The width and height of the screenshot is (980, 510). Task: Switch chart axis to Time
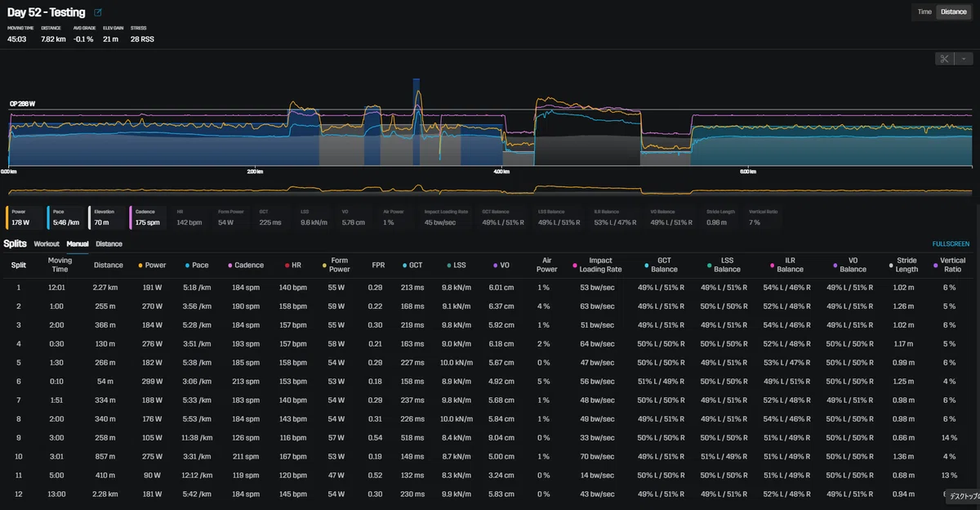pos(924,11)
